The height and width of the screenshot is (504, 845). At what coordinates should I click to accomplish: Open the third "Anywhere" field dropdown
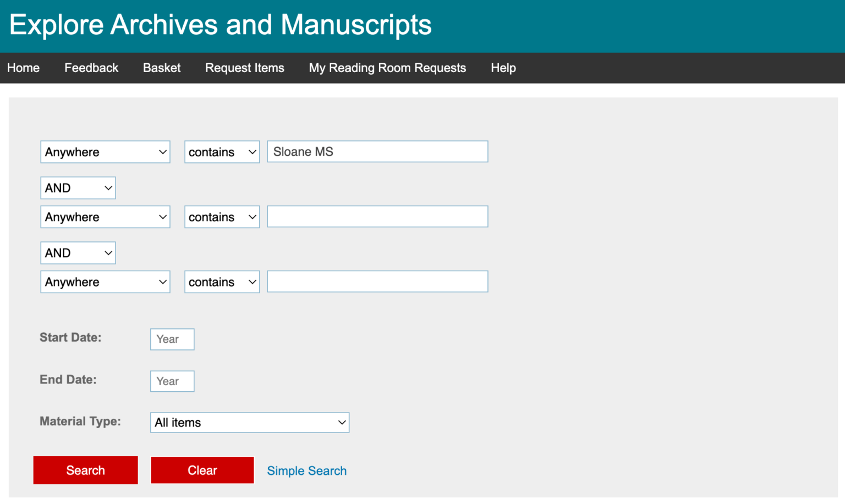105,282
